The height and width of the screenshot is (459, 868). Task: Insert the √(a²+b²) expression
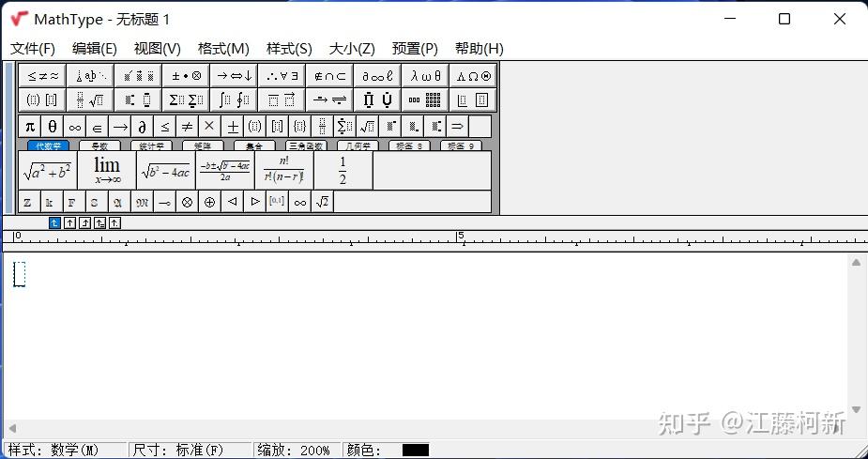[x=48, y=171]
